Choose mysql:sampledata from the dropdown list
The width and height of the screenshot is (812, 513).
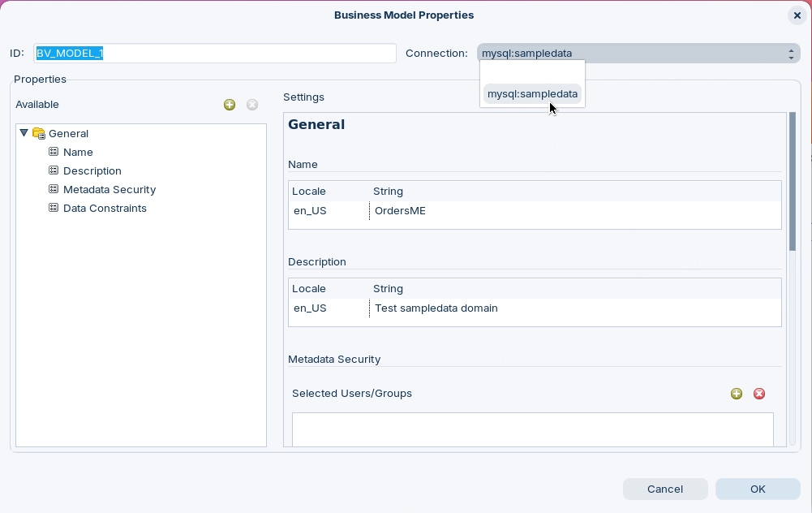pyautogui.click(x=532, y=94)
